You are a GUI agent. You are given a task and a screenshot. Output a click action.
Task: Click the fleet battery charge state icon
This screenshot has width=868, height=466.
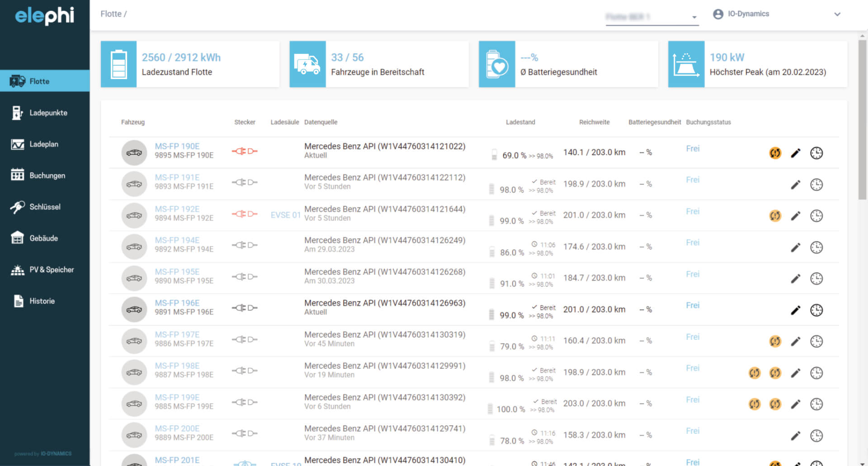(x=118, y=64)
